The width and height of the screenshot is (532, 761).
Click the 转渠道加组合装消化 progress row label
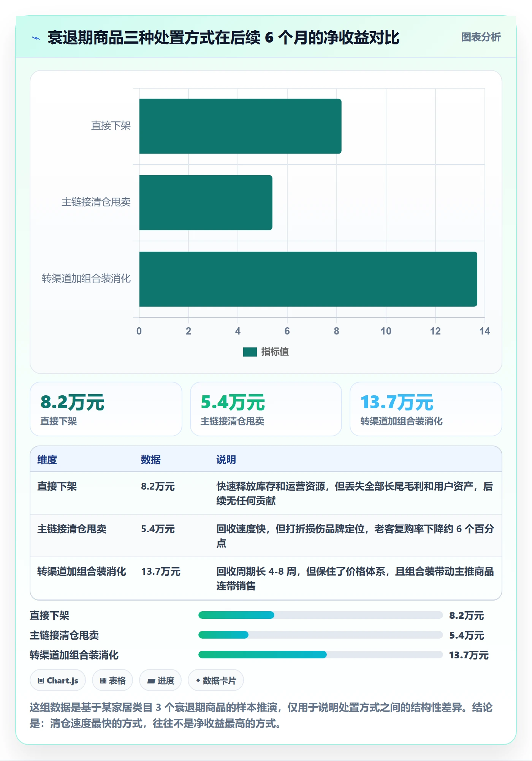click(74, 655)
